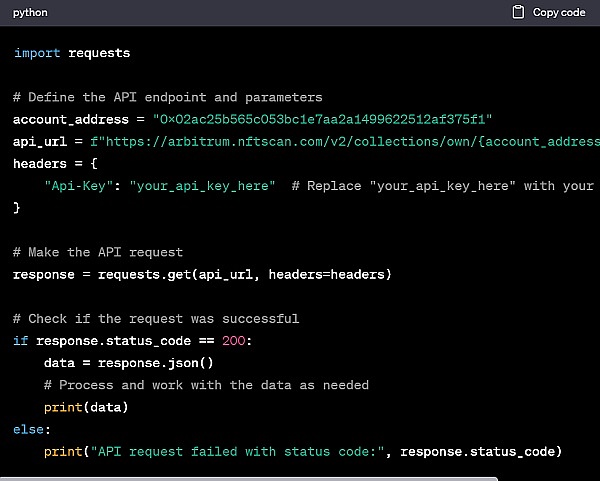Select the 0x02ac25b5 wallet address string

[x=322, y=119]
